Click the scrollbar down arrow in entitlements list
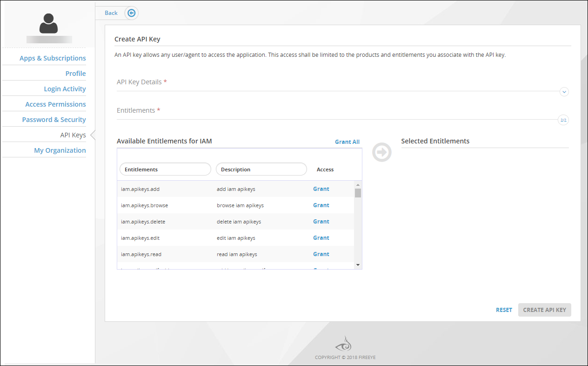 pyautogui.click(x=358, y=265)
